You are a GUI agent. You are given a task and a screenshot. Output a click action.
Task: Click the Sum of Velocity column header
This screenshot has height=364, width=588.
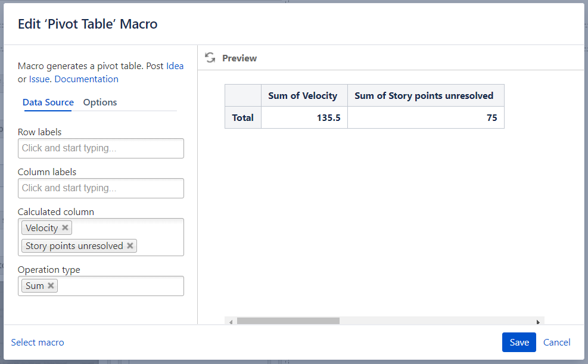click(303, 95)
